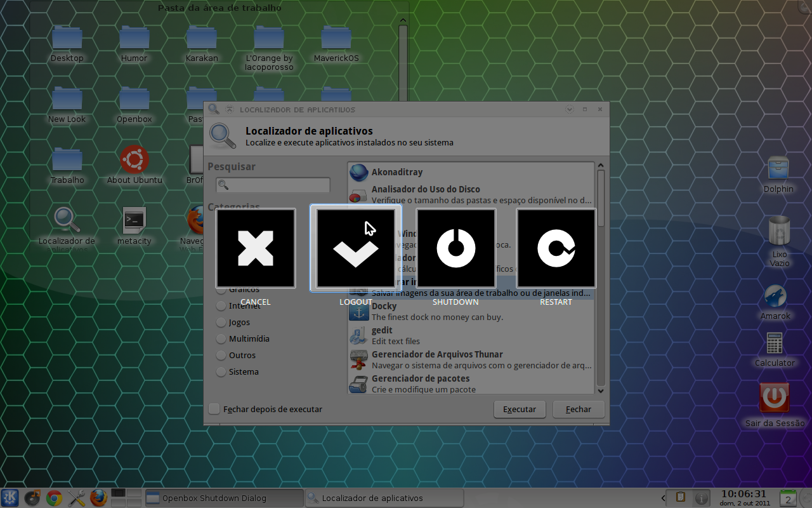The width and height of the screenshot is (812, 508).
Task: Open the MaverickOS folder
Action: (x=336, y=38)
